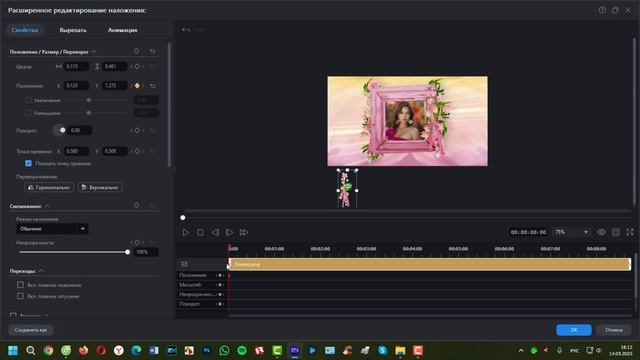Click the Непрозрачность opacity slider handle
This screenshot has width=640, height=360.
[x=127, y=252]
